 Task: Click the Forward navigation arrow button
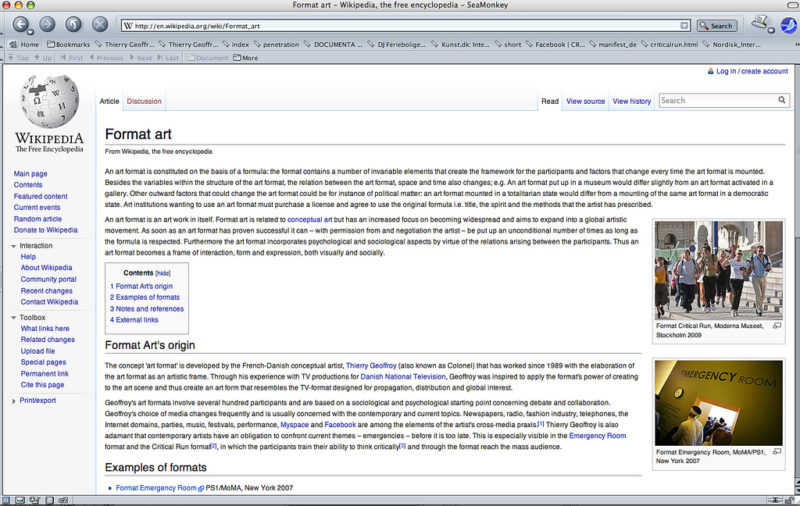click(47, 24)
